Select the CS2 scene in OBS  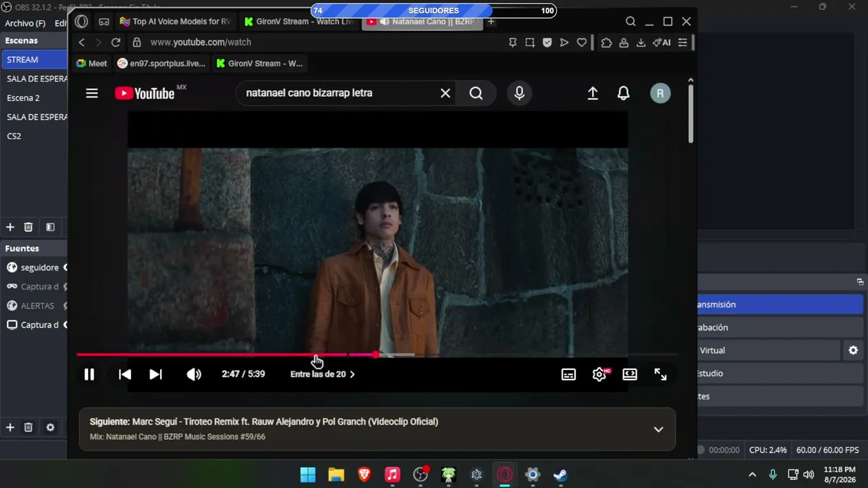pos(34,136)
